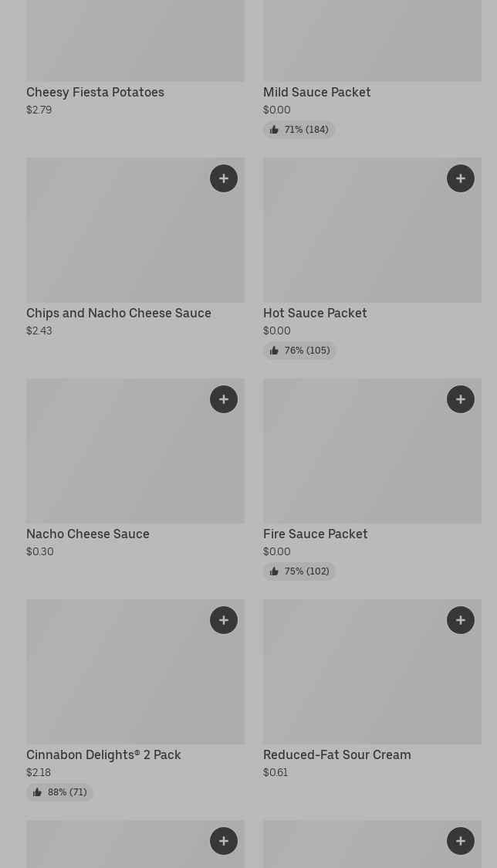Click Mild Sauce Packet 71% rating badge
This screenshot has width=497, height=868.
pyautogui.click(x=299, y=130)
